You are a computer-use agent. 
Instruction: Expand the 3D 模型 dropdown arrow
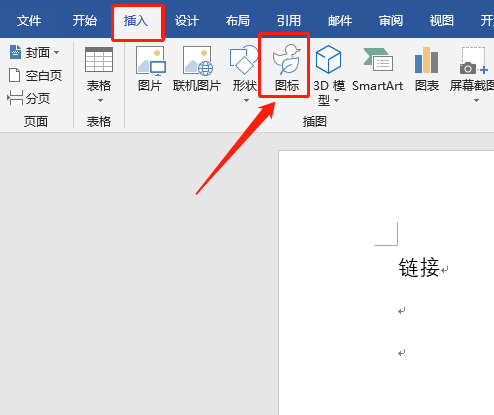pyautogui.click(x=336, y=100)
